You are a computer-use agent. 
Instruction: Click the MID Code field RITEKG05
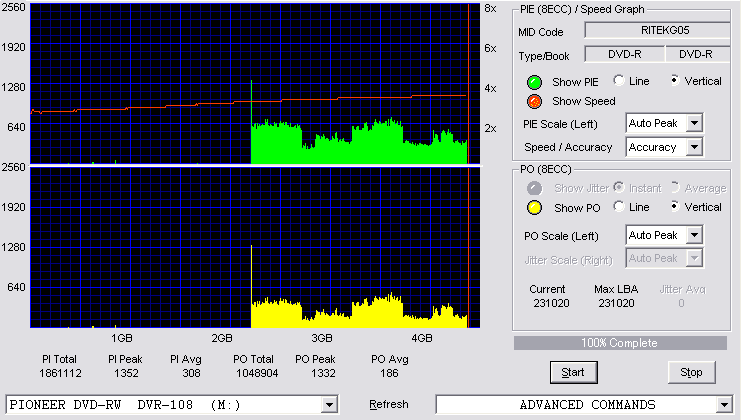(x=658, y=30)
